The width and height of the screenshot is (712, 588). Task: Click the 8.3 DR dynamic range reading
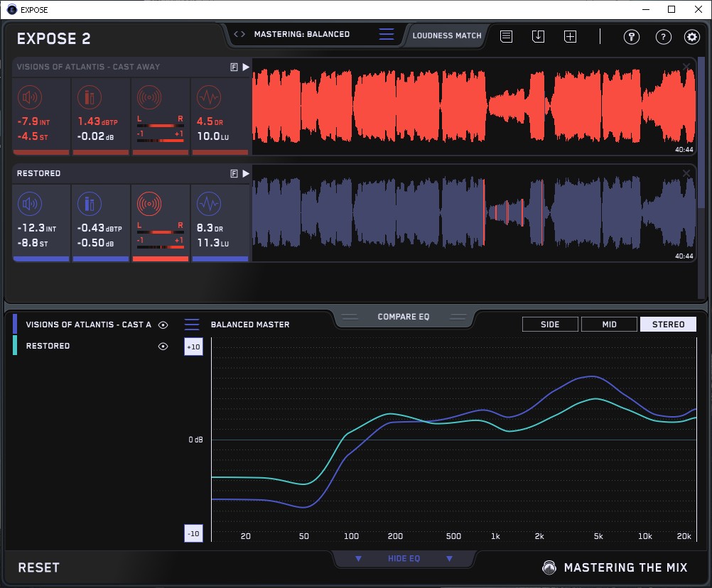[210, 228]
